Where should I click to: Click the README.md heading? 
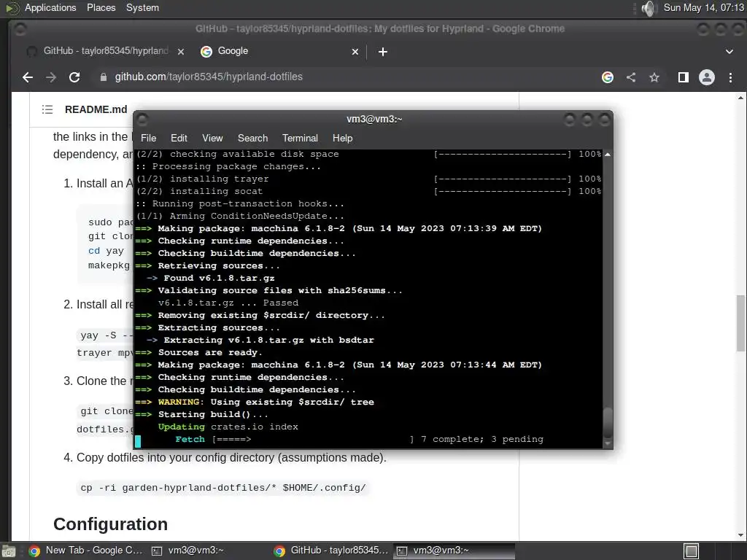[96, 109]
